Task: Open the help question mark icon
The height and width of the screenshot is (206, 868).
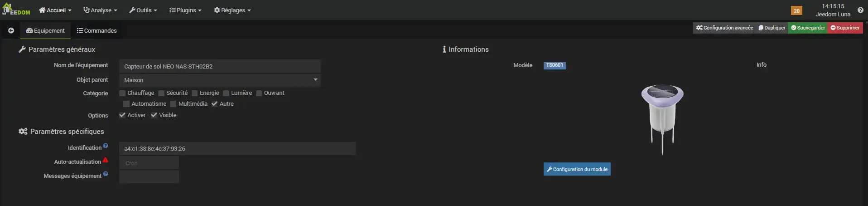Action: tap(860, 10)
